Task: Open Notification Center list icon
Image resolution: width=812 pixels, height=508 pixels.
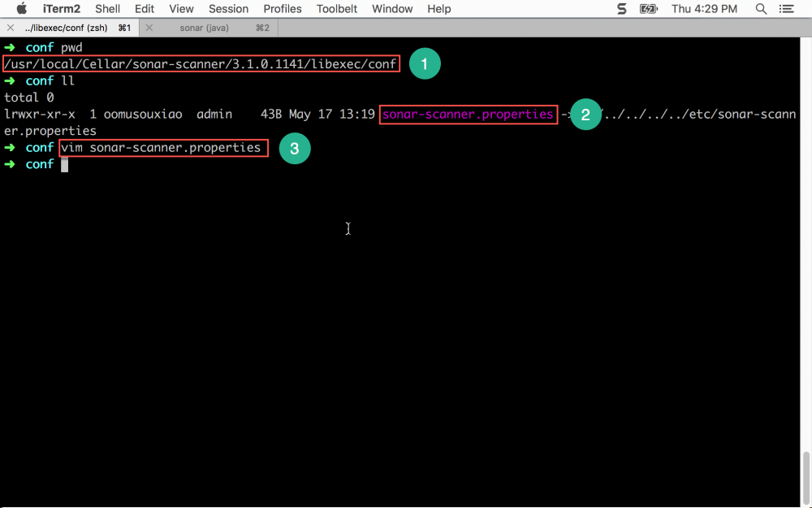Action: (x=787, y=9)
